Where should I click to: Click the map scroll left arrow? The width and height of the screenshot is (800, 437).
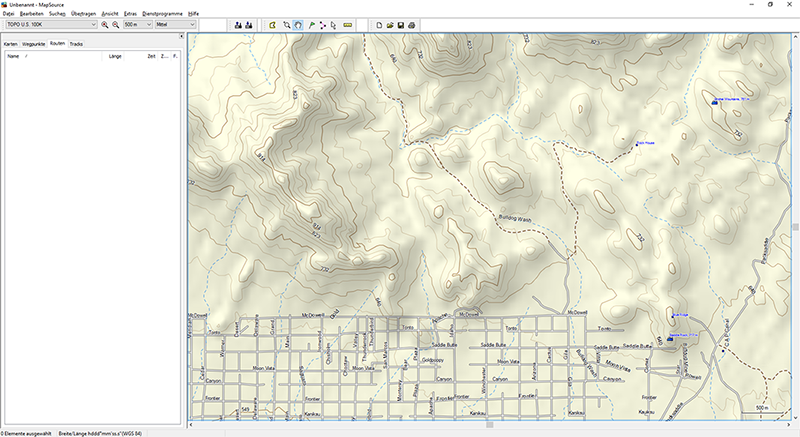point(191,424)
